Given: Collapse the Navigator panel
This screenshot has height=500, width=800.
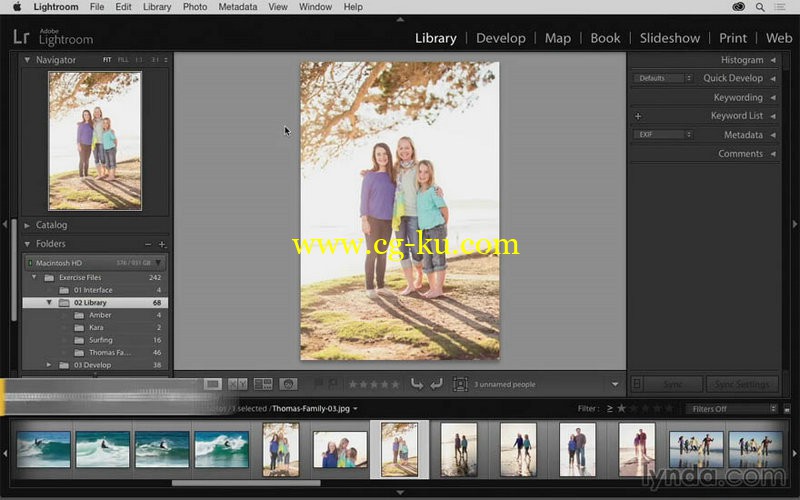Looking at the screenshot, I should pyautogui.click(x=27, y=60).
